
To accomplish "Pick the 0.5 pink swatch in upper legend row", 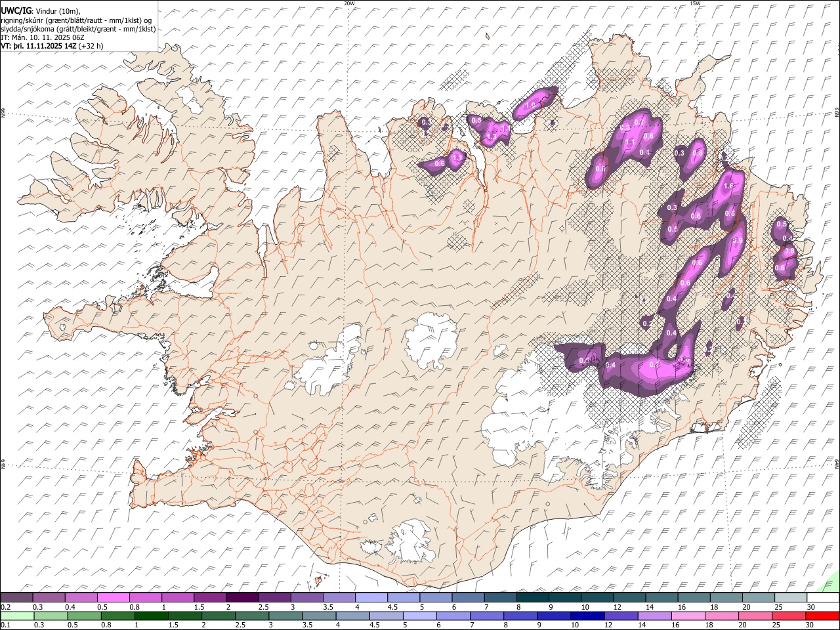I will pos(113,598).
